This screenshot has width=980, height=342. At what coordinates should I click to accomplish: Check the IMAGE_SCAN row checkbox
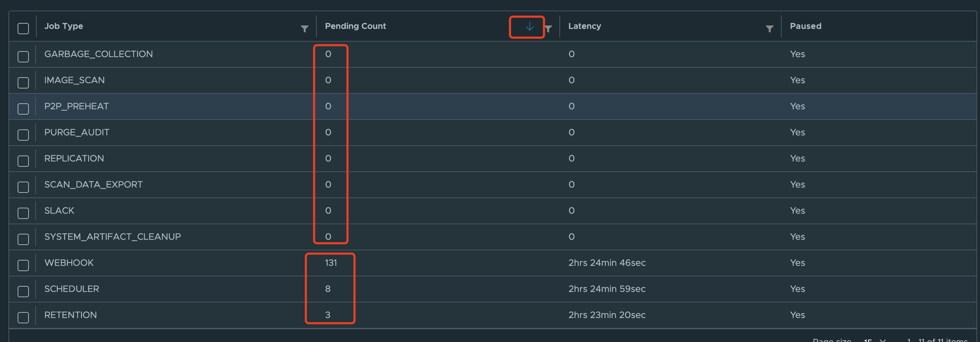[23, 82]
